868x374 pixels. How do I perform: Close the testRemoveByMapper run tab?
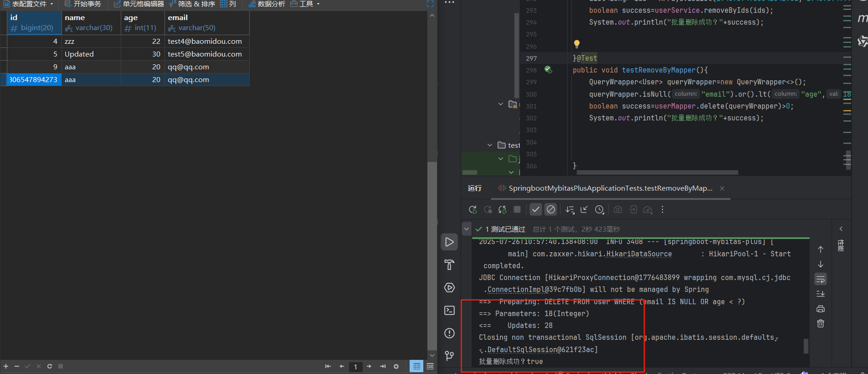(x=722, y=188)
